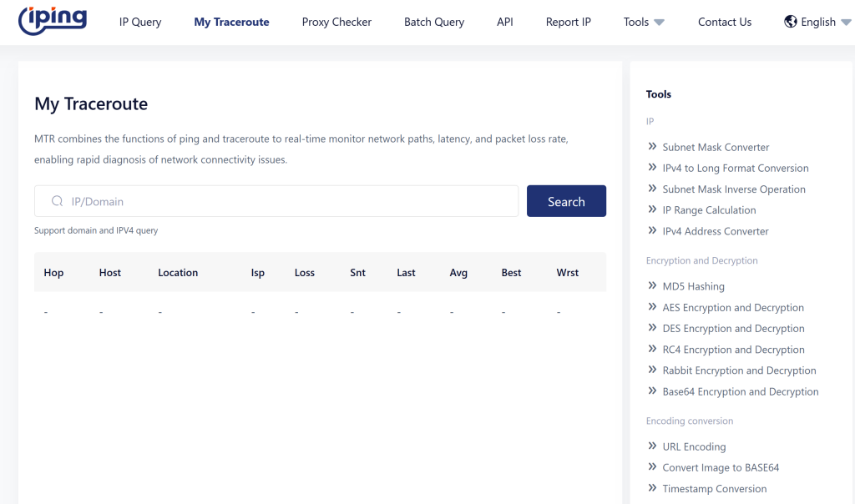The width and height of the screenshot is (855, 504).
Task: Click chevron icon beside Subnet Mask Converter
Action: tap(652, 147)
